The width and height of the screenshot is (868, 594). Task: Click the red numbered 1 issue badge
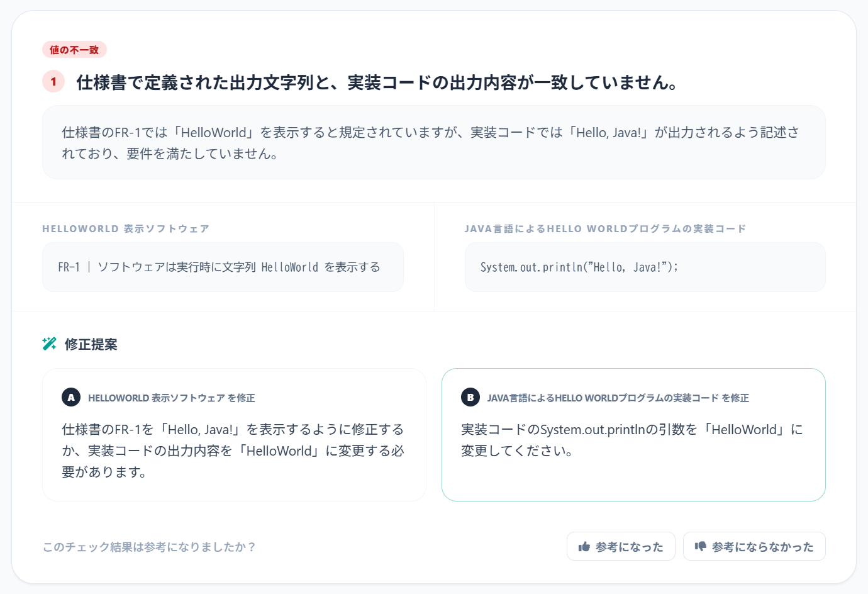point(53,82)
